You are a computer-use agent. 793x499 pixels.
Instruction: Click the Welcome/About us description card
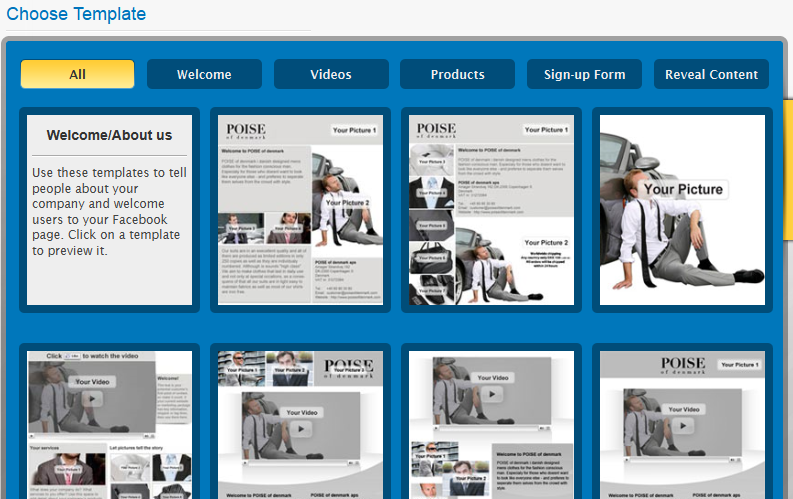[x=109, y=210]
